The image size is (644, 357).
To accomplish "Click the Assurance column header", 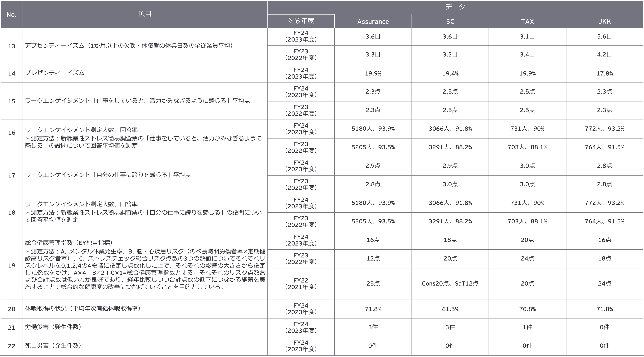I will [x=373, y=21].
